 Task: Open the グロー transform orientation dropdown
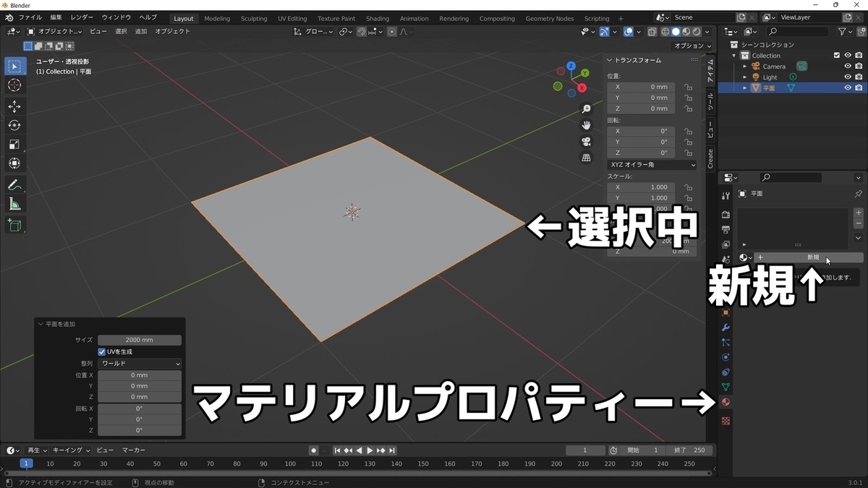[314, 32]
